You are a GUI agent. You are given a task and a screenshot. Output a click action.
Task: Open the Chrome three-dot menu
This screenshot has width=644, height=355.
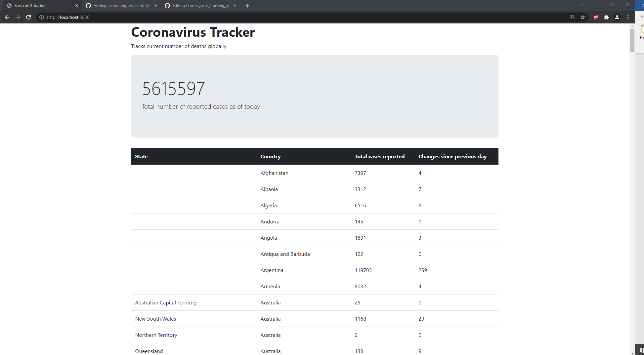click(628, 17)
